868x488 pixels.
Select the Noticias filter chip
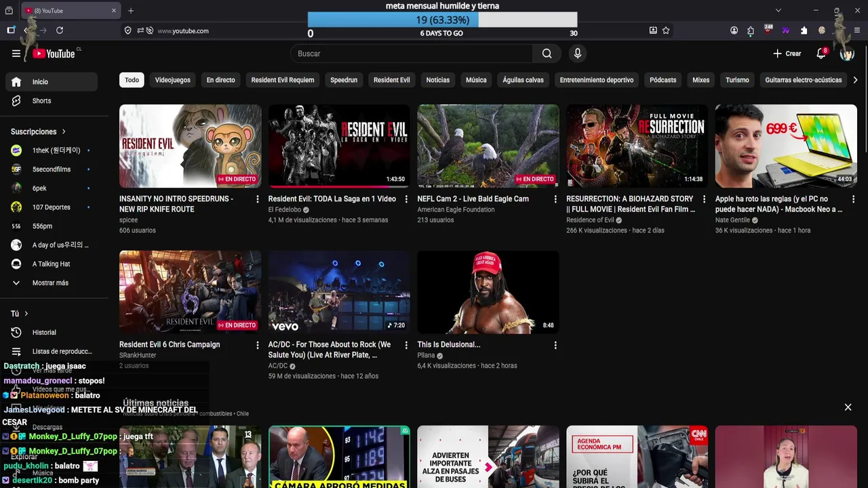point(438,80)
